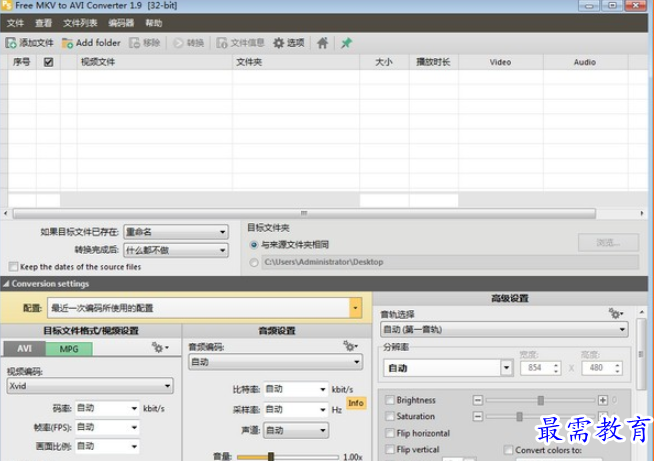Click the Add File (添加文件) toolbar button
The width and height of the screenshot is (659, 461).
tap(29, 43)
